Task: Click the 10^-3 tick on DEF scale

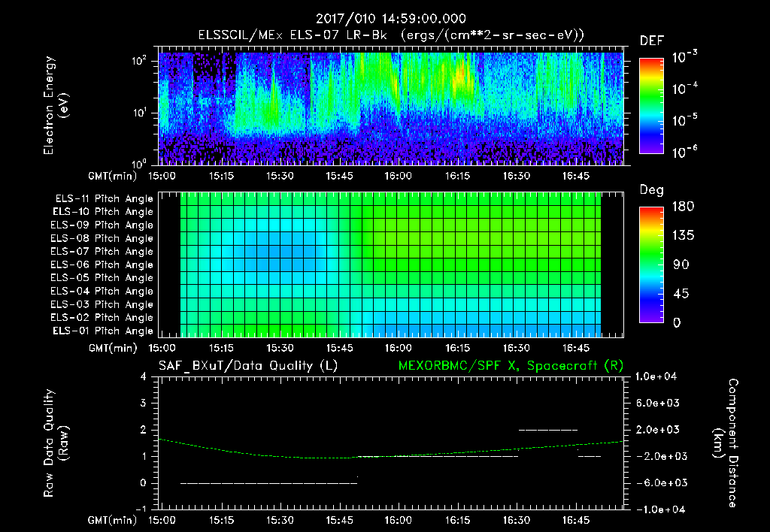Action: (x=684, y=57)
